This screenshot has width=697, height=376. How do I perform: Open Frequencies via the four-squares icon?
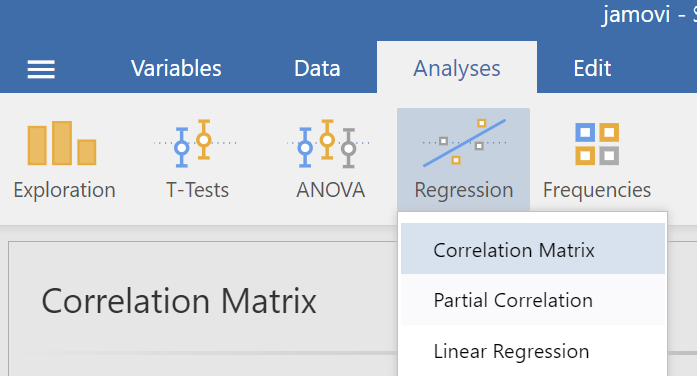click(x=597, y=144)
